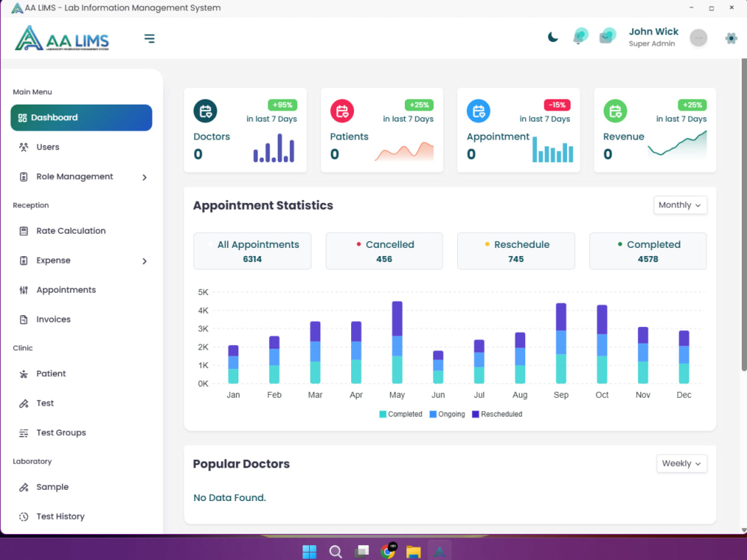Click the Jun bar in the chart
The image size is (747, 560).
(438, 367)
